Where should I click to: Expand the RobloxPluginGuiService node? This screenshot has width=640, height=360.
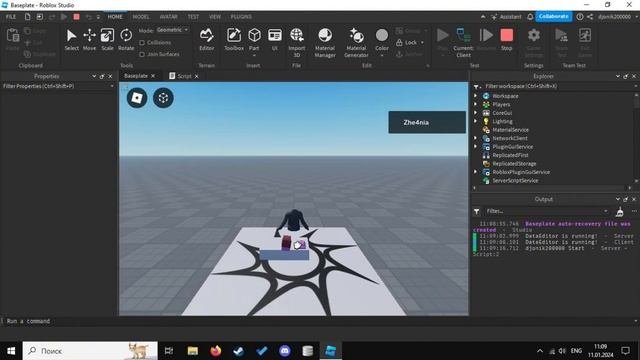(x=476, y=172)
